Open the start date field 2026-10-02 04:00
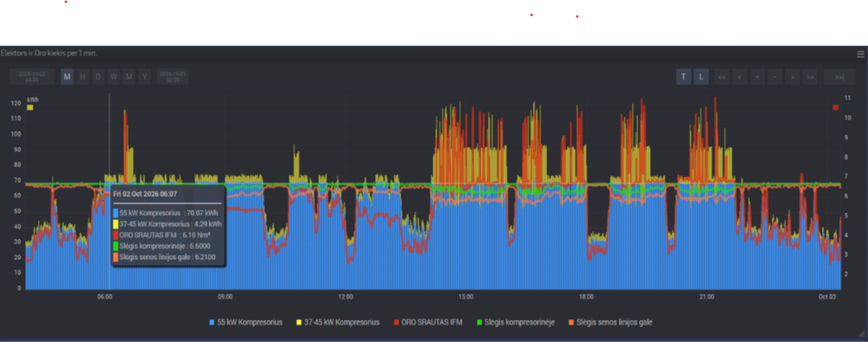This screenshot has width=868, height=342. (x=32, y=77)
